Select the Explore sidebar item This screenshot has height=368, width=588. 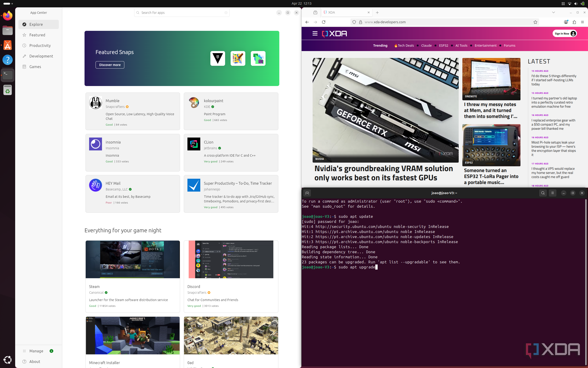39,24
